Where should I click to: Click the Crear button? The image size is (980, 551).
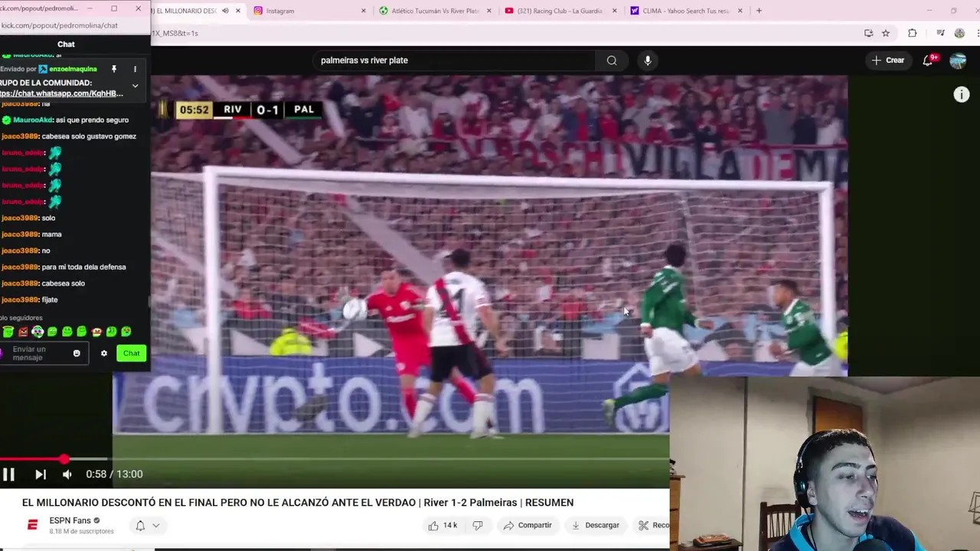pyautogui.click(x=887, y=60)
